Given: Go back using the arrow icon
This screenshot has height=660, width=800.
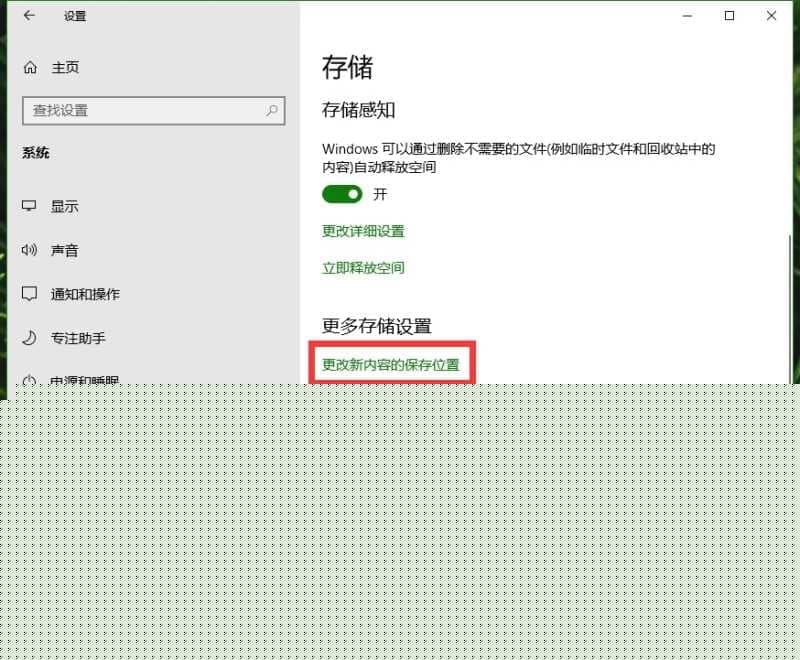Looking at the screenshot, I should click(29, 16).
